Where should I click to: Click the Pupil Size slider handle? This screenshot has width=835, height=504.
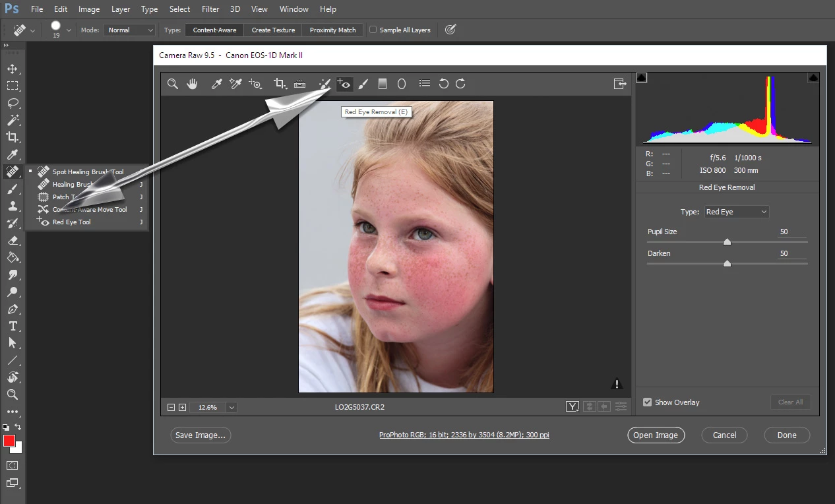pyautogui.click(x=727, y=242)
